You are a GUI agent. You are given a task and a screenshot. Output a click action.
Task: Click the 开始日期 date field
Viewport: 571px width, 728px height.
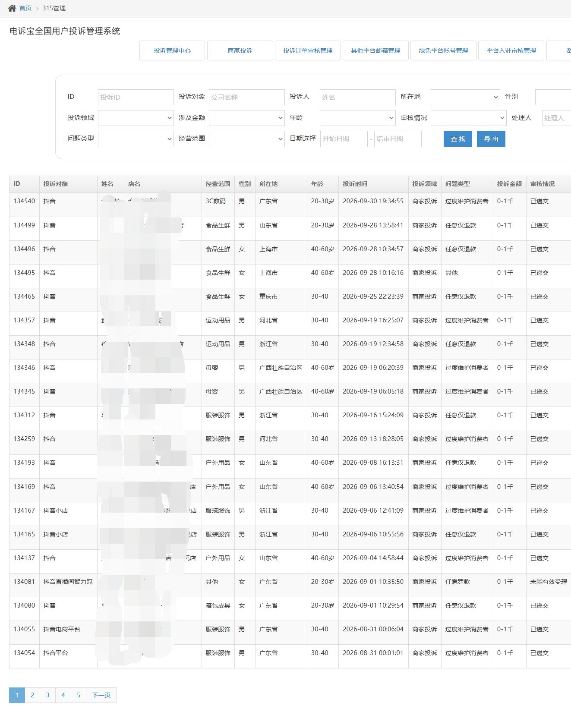[x=344, y=139]
